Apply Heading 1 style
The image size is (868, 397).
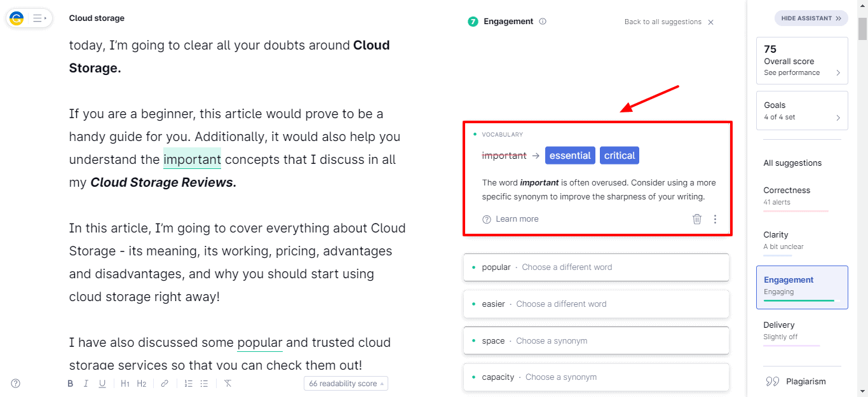click(x=125, y=384)
